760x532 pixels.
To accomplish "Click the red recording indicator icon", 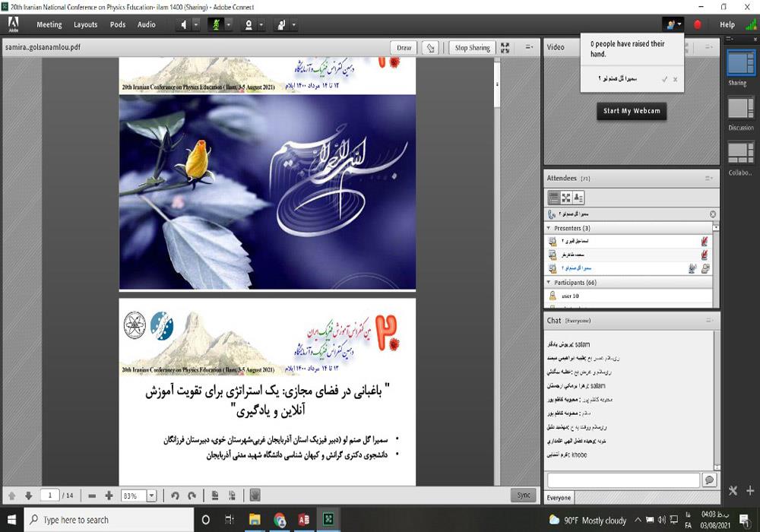I will 698,24.
